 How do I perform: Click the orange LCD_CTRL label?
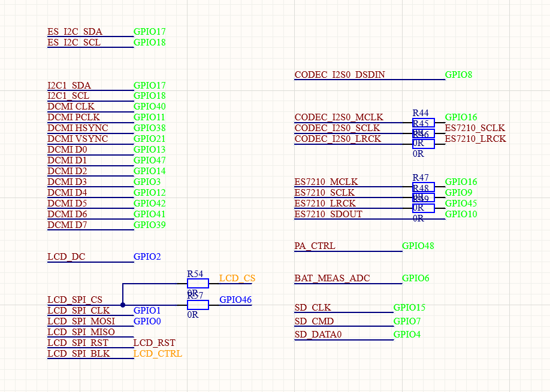(158, 354)
